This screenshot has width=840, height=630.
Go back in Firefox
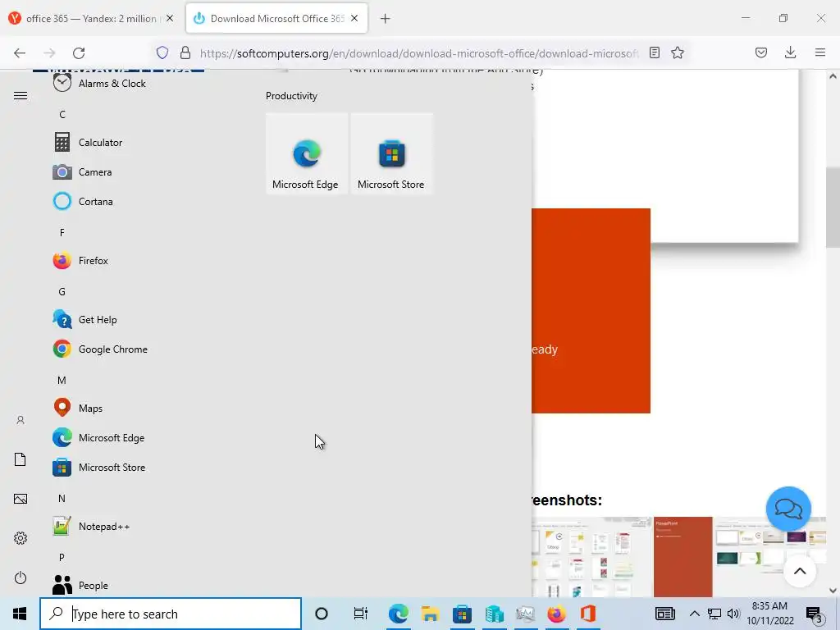20,53
